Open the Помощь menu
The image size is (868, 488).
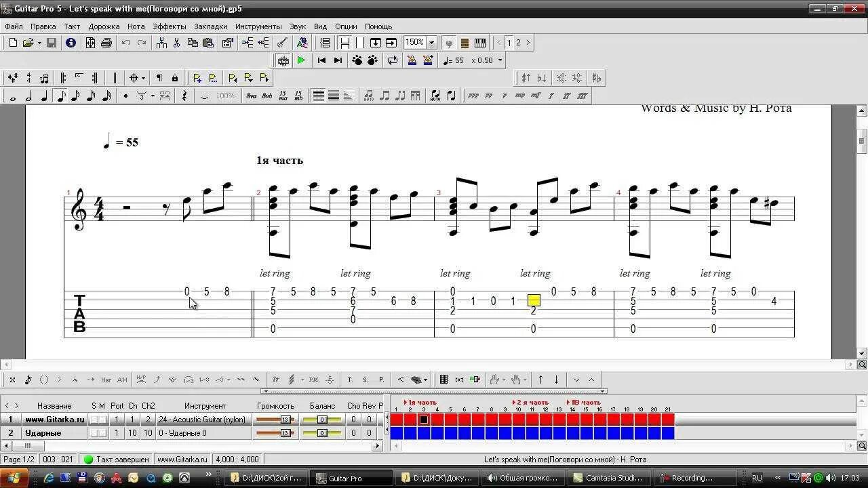(x=378, y=26)
